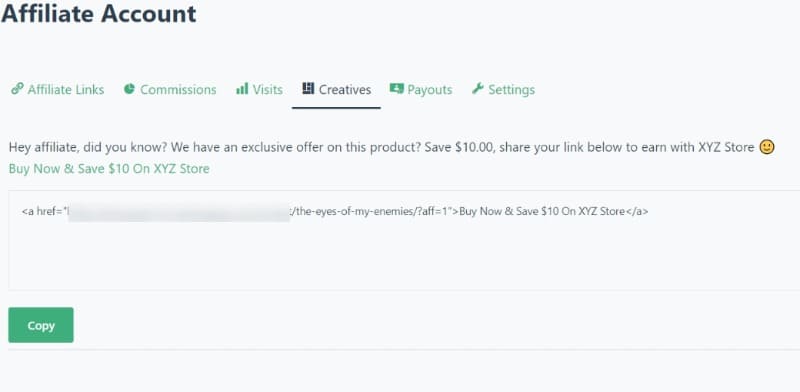Click the money icon beside Payouts
The height and width of the screenshot is (392, 800).
coord(396,88)
